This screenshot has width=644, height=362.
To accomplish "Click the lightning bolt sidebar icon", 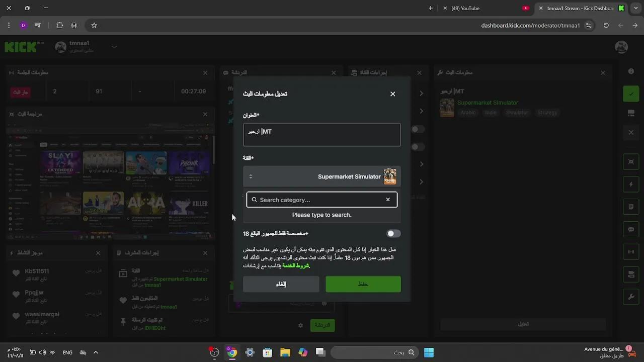I will point(631,185).
